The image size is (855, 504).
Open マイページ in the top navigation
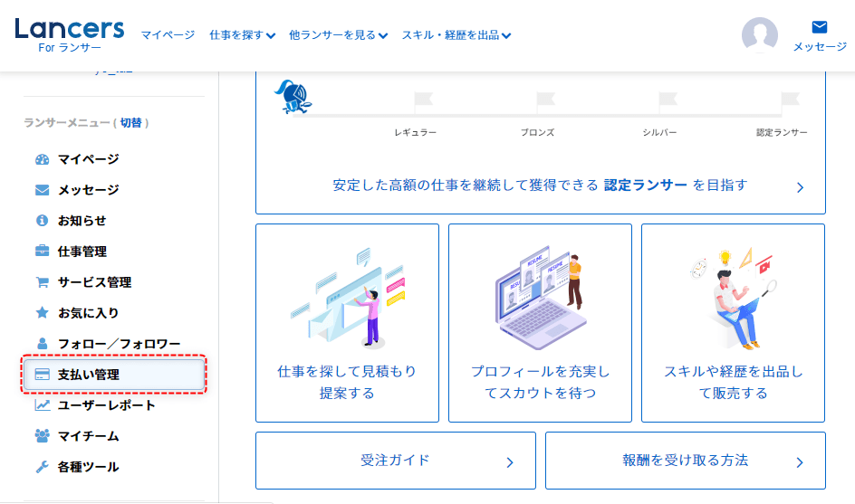click(x=168, y=35)
